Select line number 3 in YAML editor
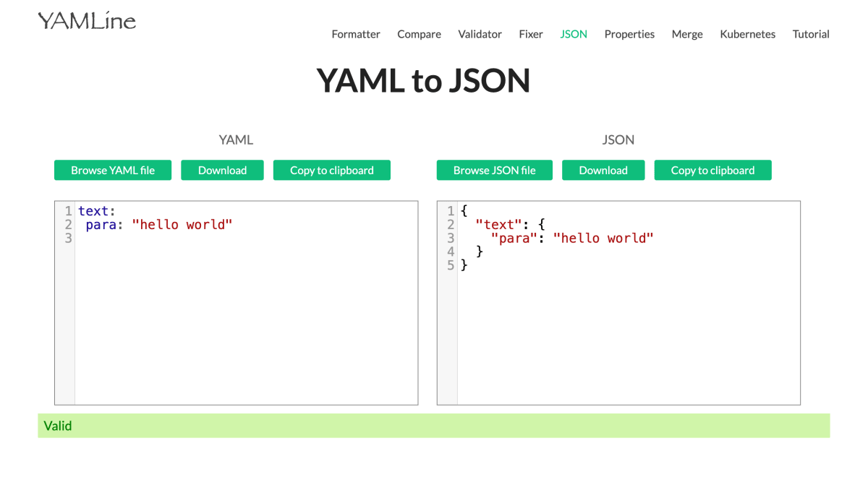Viewport: 868px width, 488px height. (x=69, y=239)
